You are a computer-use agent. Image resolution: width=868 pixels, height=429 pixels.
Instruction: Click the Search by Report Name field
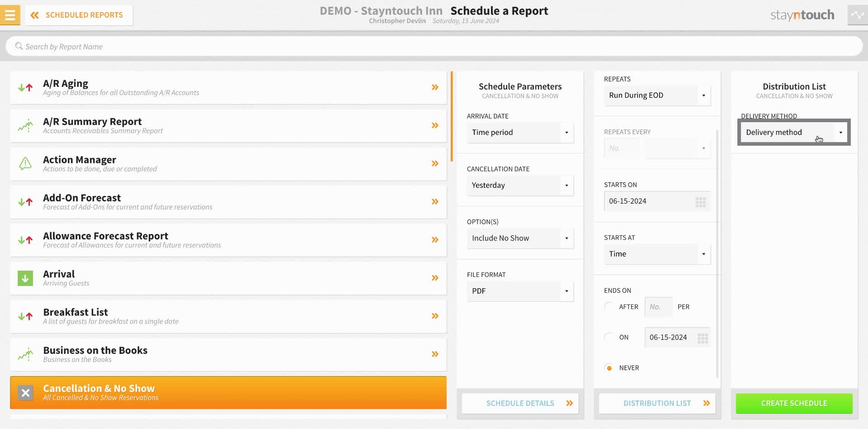coord(434,46)
